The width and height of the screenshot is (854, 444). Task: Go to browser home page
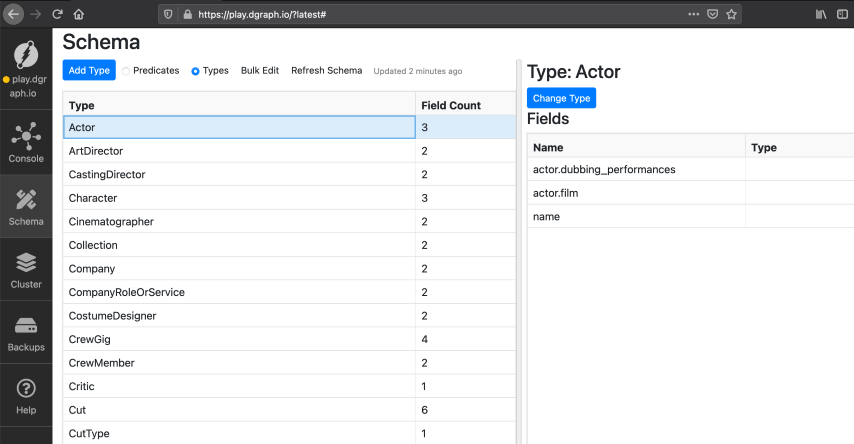coord(79,14)
